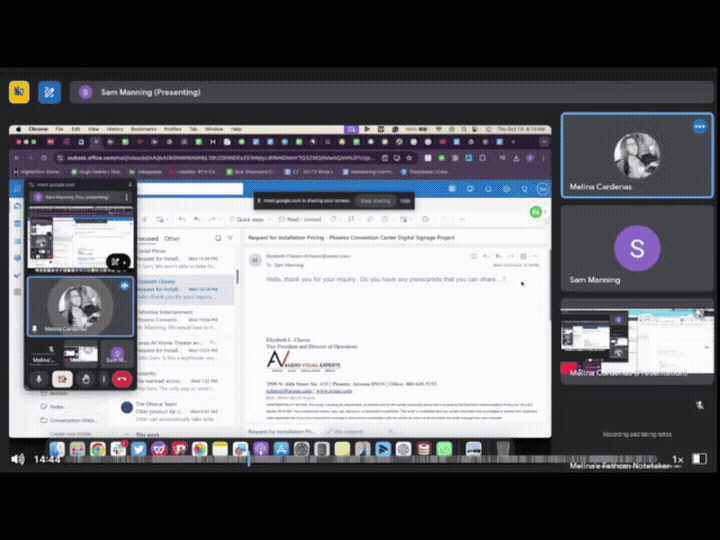This screenshot has width=720, height=540.
Task: Bookmark page with the address bar star
Action: coord(409,158)
